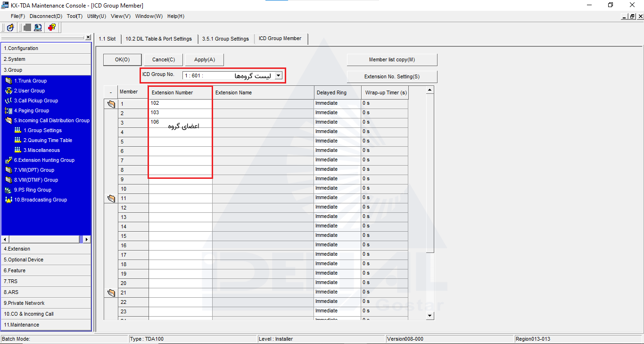Click Member list copy(M) button

(392, 59)
